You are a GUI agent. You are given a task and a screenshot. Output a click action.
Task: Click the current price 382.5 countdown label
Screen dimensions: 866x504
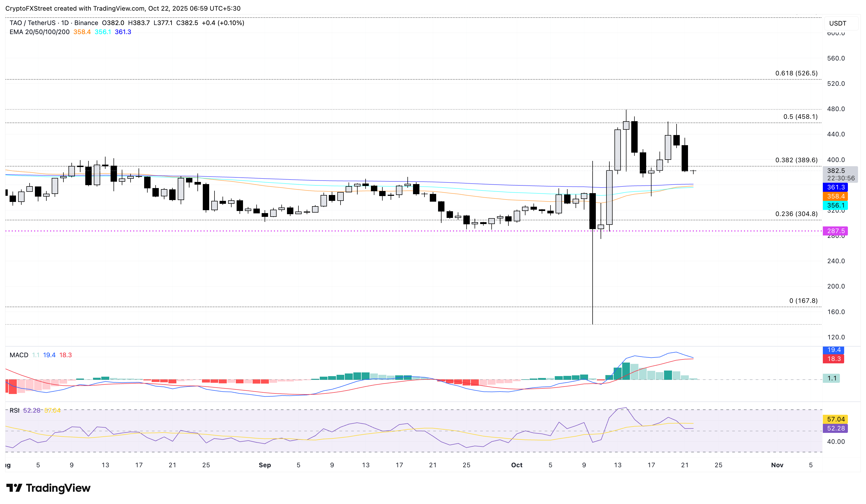(x=840, y=174)
